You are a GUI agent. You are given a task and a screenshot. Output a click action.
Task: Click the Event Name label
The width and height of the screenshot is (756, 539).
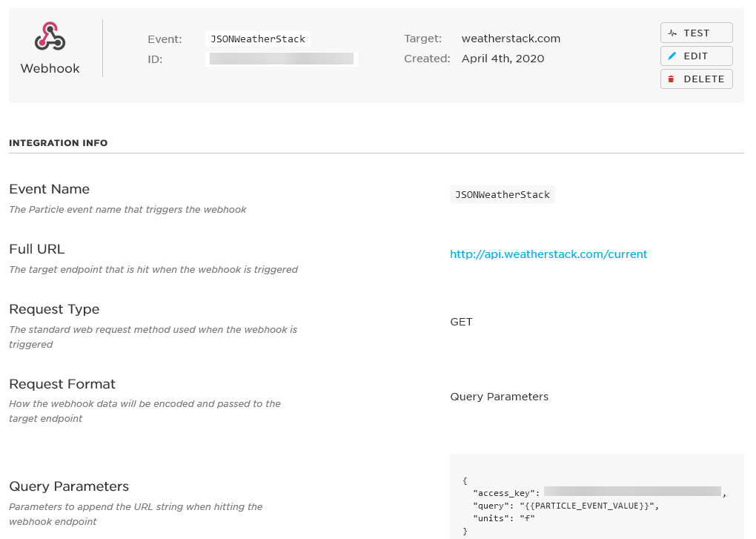pos(49,189)
